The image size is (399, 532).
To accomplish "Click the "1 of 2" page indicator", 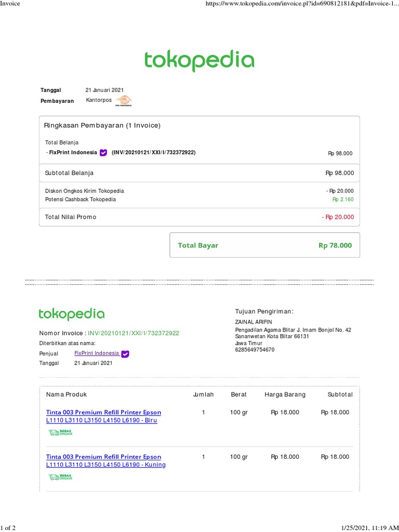I will (x=8, y=528).
